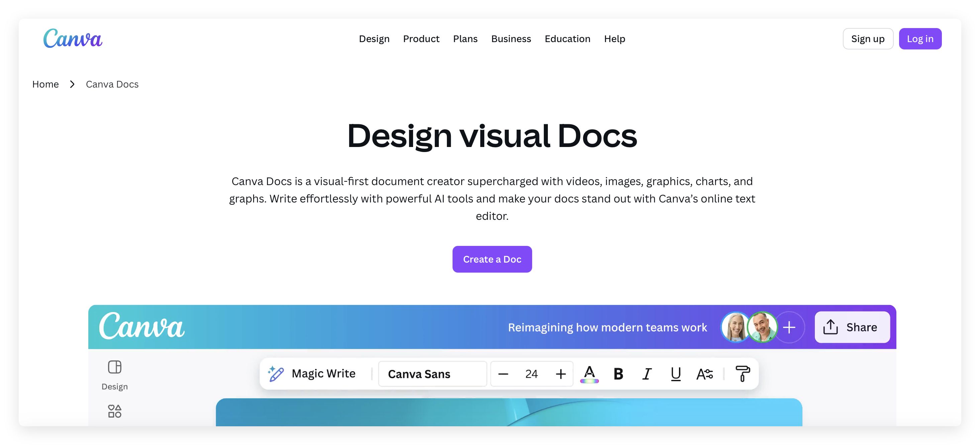Open the text effects settings icon
The height and width of the screenshot is (445, 980).
[x=705, y=374]
